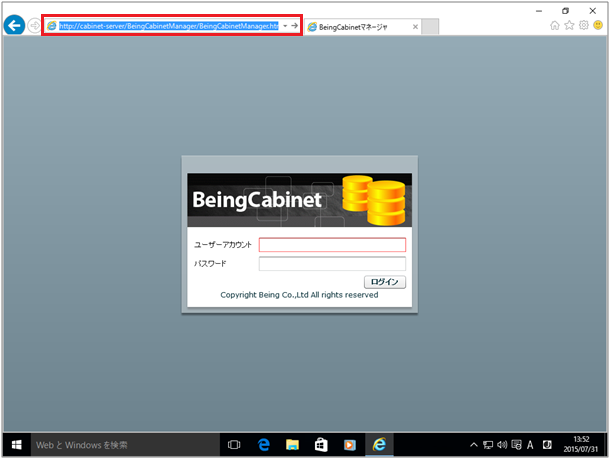Click the BeingCabinet logo banner
This screenshot has height=459, width=611.
coord(300,200)
